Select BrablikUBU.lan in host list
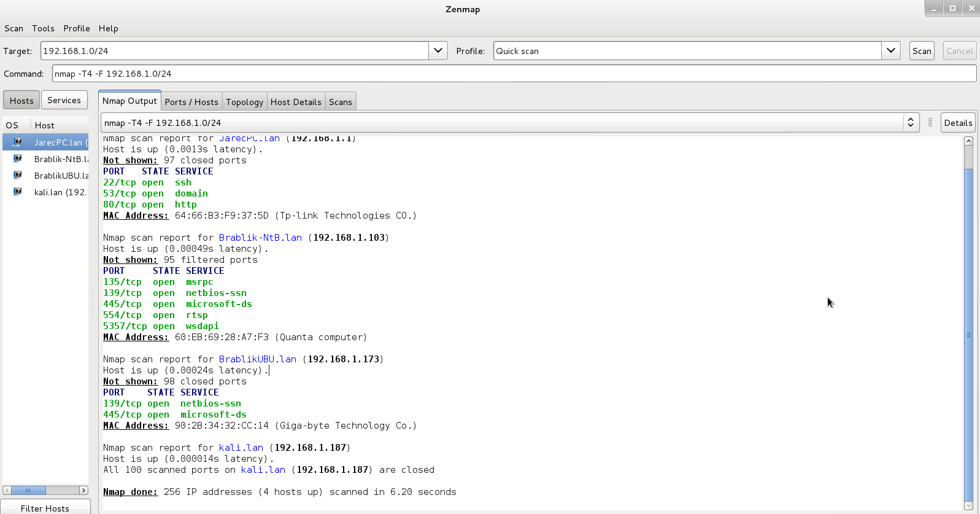 pos(45,175)
